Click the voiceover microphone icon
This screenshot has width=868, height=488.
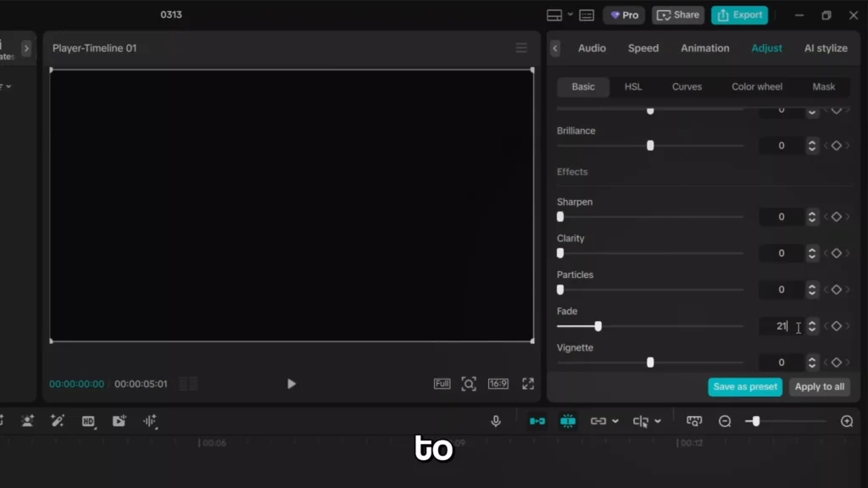(496, 421)
